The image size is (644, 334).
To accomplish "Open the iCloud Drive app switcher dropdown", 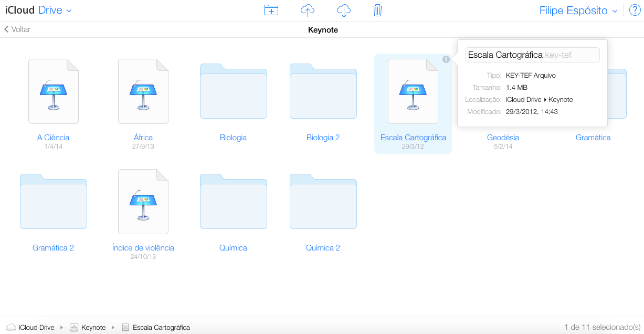I will pos(38,11).
